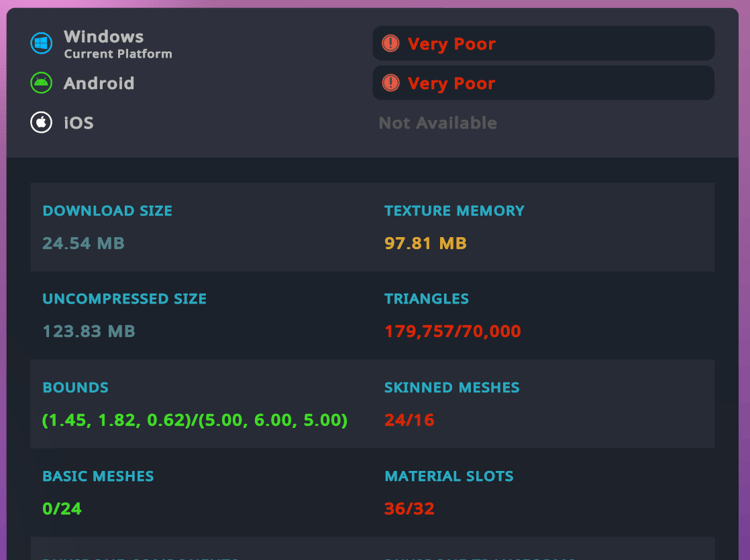Click the Windows platform logo icon
This screenshot has width=750, height=560.
[41, 44]
